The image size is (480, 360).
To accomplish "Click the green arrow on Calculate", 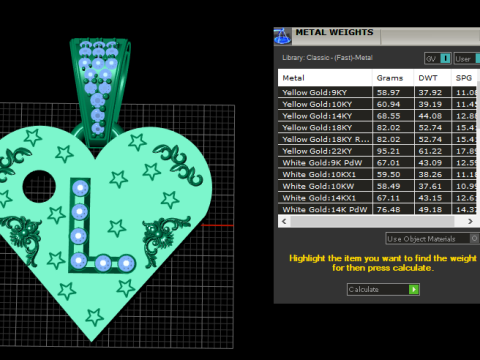I will pos(414,289).
